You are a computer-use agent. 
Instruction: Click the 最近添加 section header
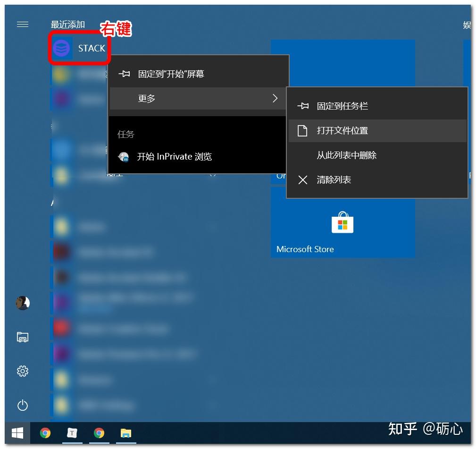[x=67, y=25]
